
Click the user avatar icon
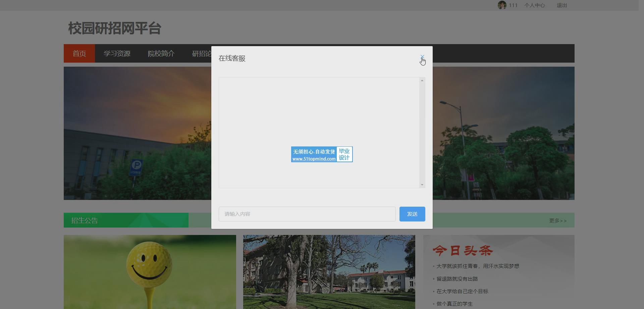click(x=502, y=5)
